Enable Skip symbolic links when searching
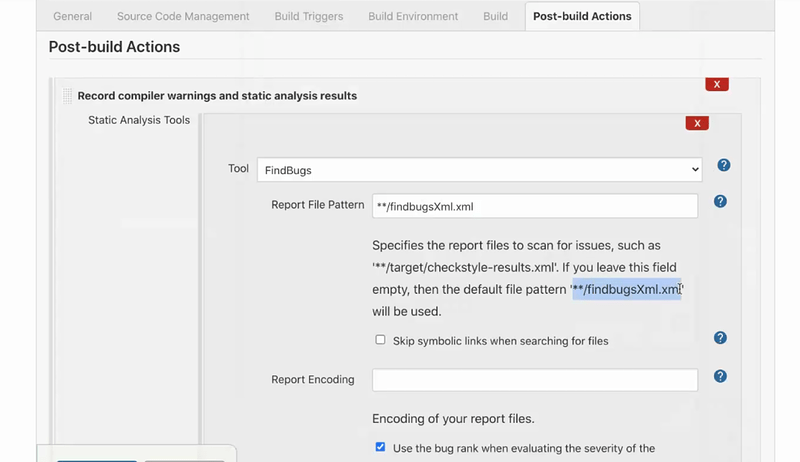Viewport: 800px width, 462px height. 380,340
